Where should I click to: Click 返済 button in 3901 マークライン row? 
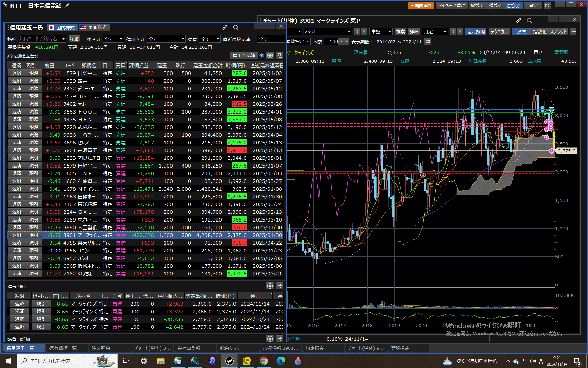[17, 235]
